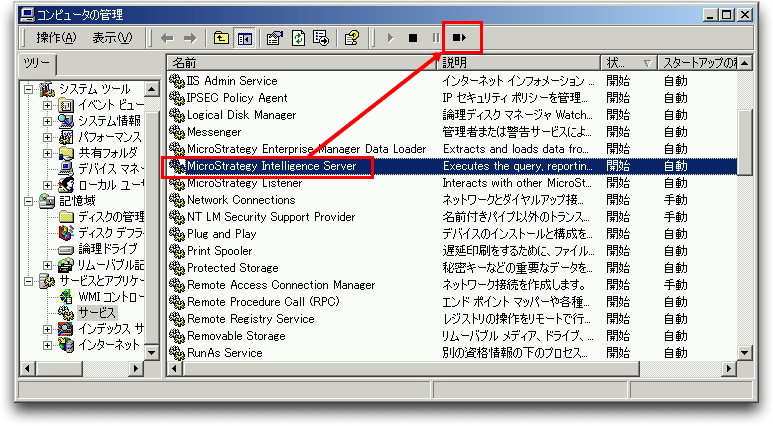Select Remote Procedure Call (RPC) service
Viewport: 773px width, 426px height.
(x=263, y=302)
